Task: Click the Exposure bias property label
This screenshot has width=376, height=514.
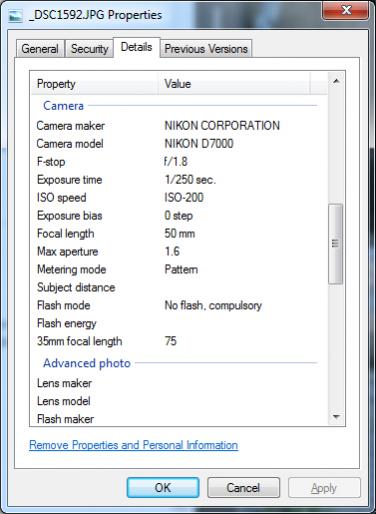Action: (70, 216)
